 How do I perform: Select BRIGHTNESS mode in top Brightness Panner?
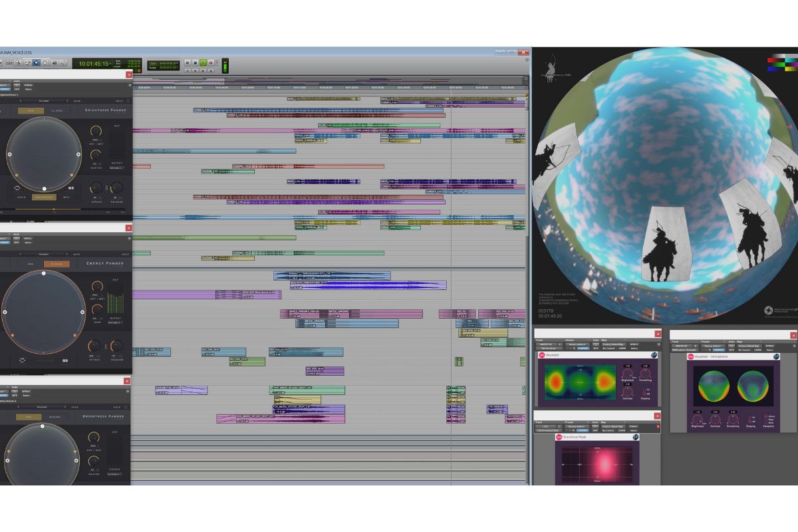tap(44, 197)
